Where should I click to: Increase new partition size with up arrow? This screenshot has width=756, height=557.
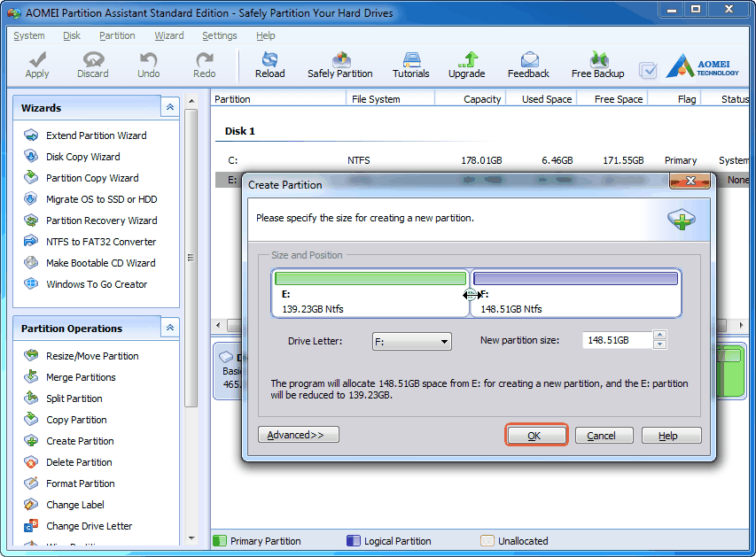[x=659, y=335]
